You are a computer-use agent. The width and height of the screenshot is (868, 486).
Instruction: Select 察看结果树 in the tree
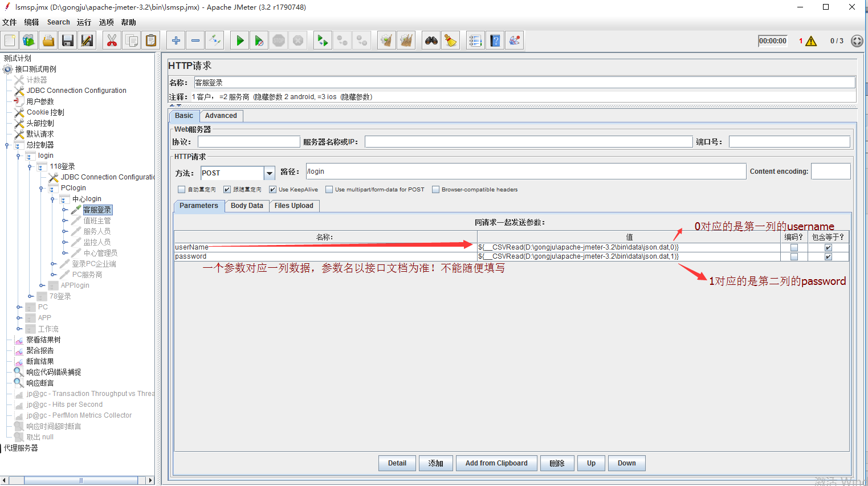pos(43,340)
